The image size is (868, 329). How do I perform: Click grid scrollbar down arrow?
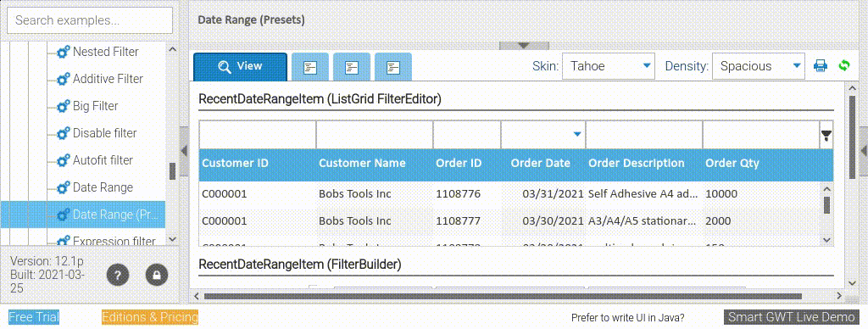(826, 240)
